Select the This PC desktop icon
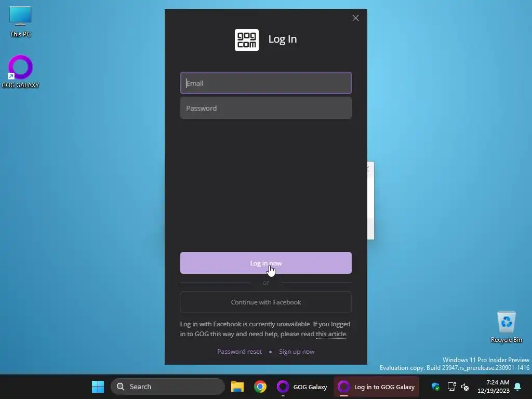Screen dimensions: 532x399 tap(20, 22)
